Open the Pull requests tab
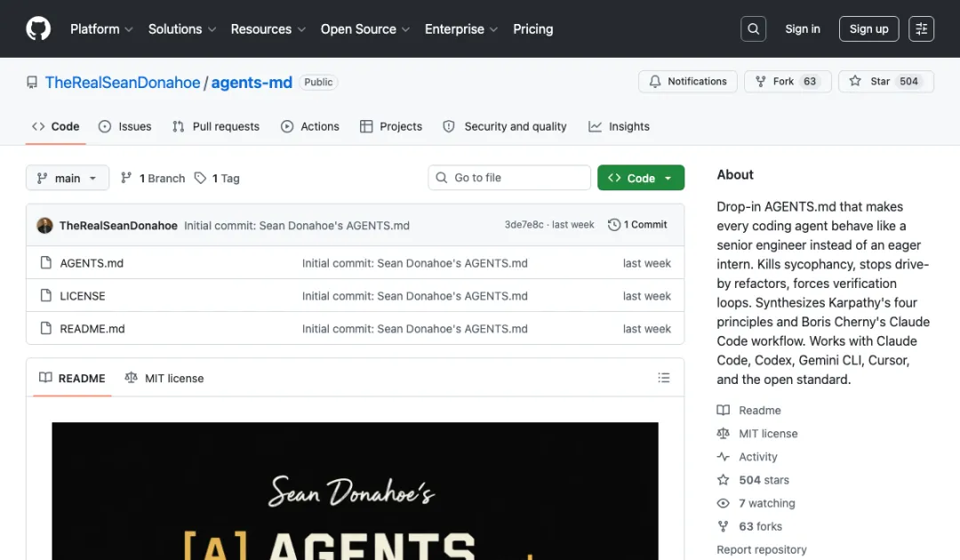 click(x=216, y=126)
